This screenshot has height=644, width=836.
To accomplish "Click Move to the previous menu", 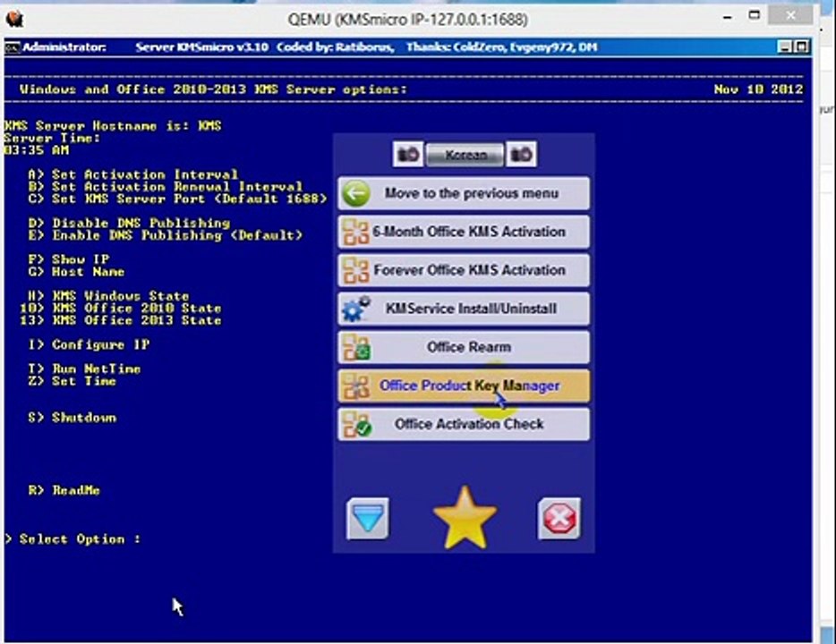I will 464,193.
